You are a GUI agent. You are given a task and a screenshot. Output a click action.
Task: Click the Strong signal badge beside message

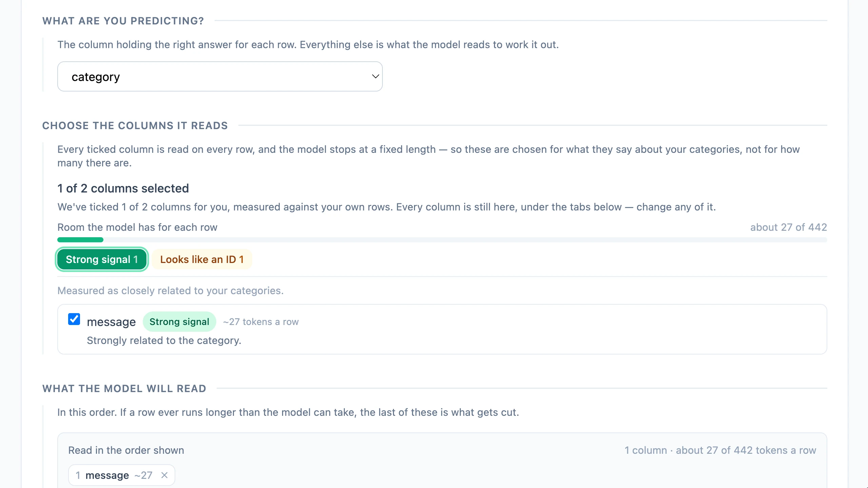[179, 322]
